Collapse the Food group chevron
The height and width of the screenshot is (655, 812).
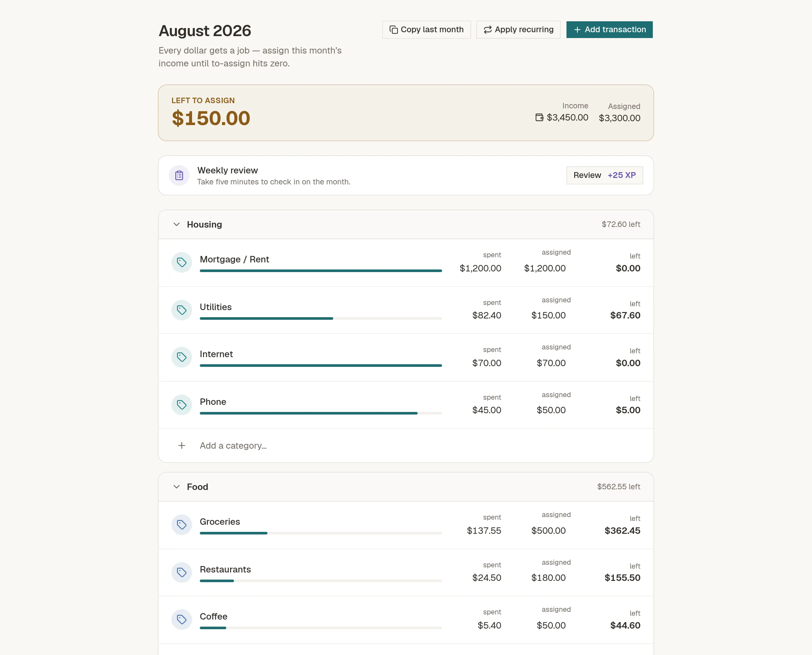[x=176, y=487]
